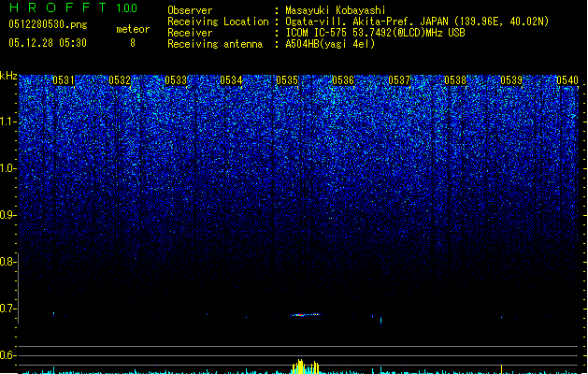Click the 0.8 frequency axis label
The image size is (588, 374).
(x=7, y=262)
